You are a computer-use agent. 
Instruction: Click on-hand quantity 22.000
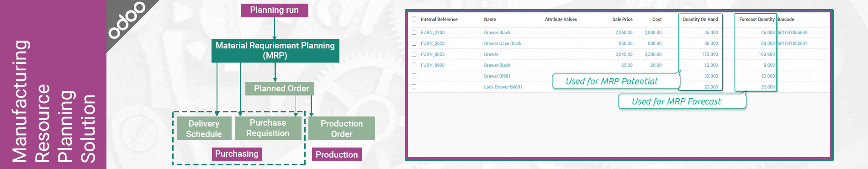point(711,87)
